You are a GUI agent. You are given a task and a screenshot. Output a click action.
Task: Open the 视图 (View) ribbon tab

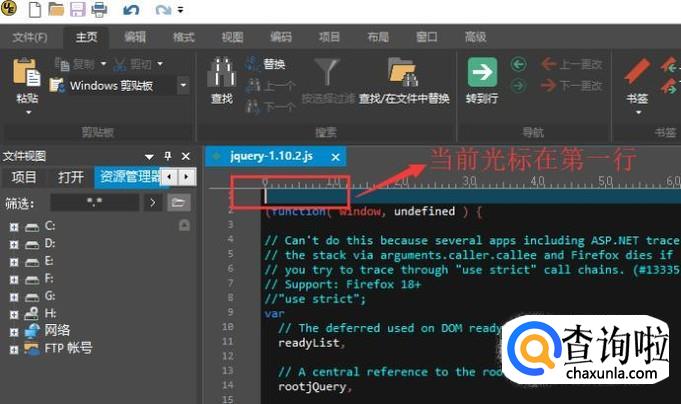pyautogui.click(x=232, y=37)
